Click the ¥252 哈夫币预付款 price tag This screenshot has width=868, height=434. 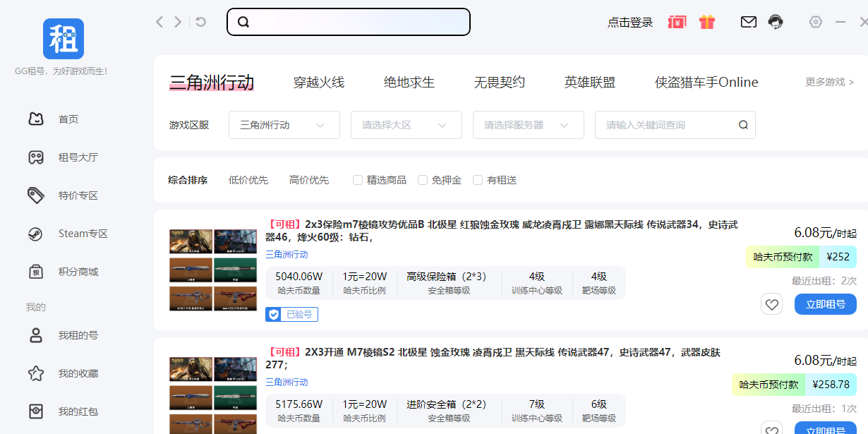pos(802,257)
